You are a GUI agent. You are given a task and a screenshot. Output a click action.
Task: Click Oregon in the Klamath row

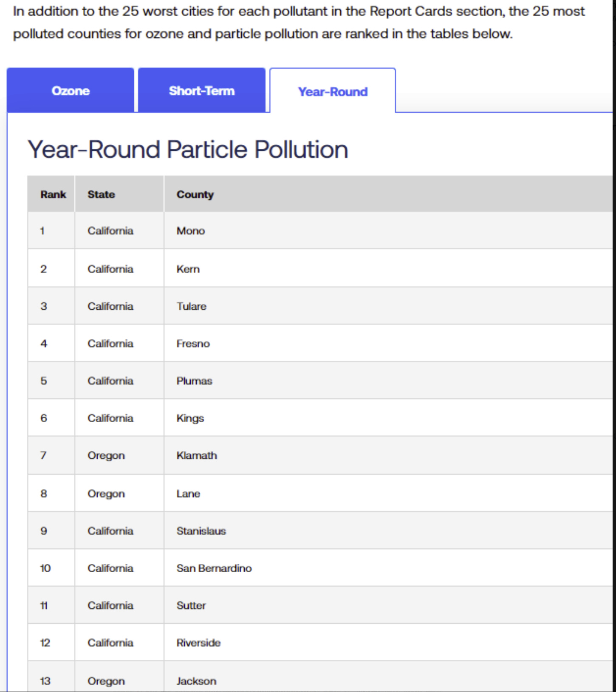coord(106,456)
